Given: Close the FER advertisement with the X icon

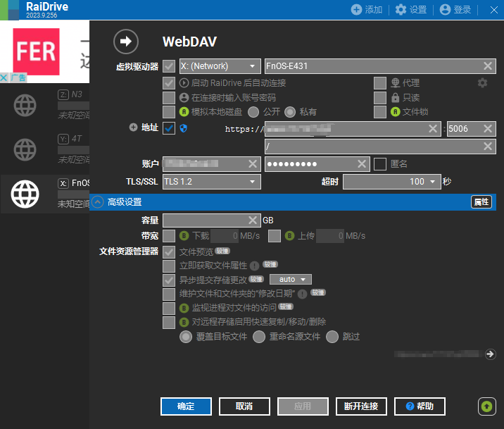Looking at the screenshot, I should click(x=4, y=77).
